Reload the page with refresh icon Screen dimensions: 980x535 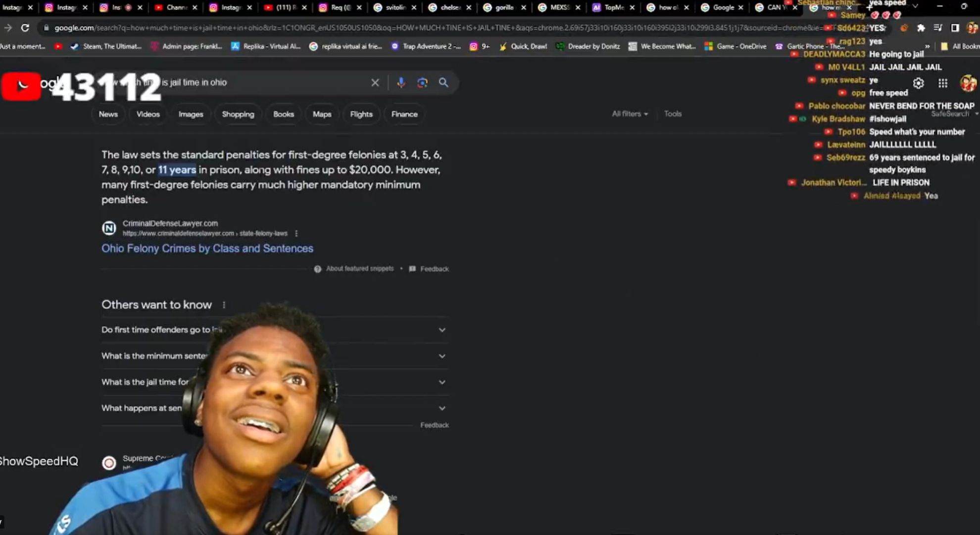(25, 28)
